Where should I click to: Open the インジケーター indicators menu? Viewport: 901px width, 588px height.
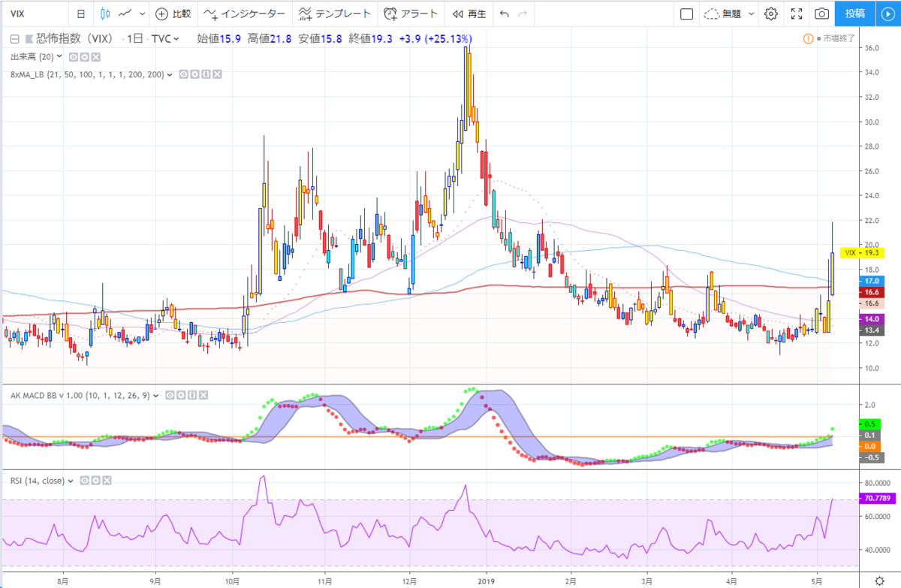pyautogui.click(x=244, y=14)
